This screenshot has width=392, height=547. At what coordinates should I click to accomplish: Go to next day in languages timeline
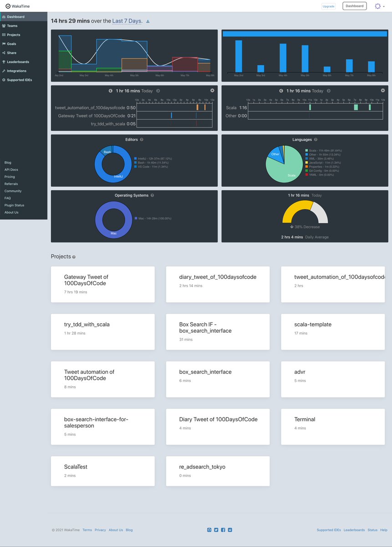329,91
